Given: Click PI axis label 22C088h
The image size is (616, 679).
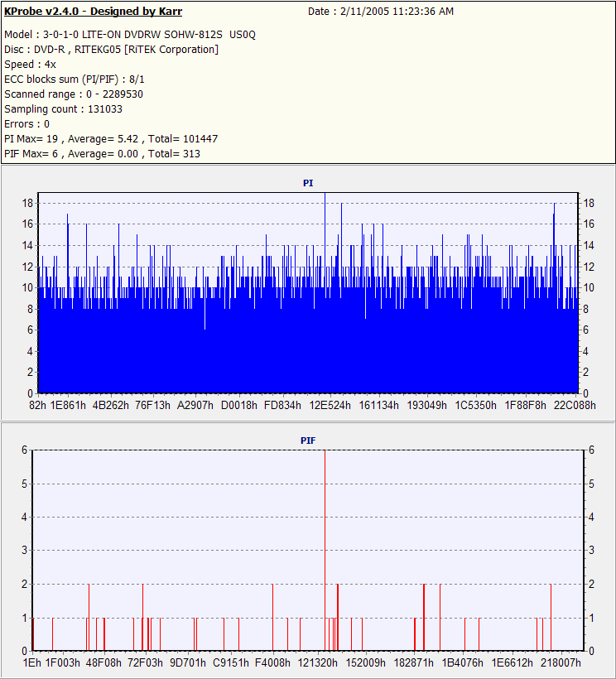Looking at the screenshot, I should tap(575, 406).
